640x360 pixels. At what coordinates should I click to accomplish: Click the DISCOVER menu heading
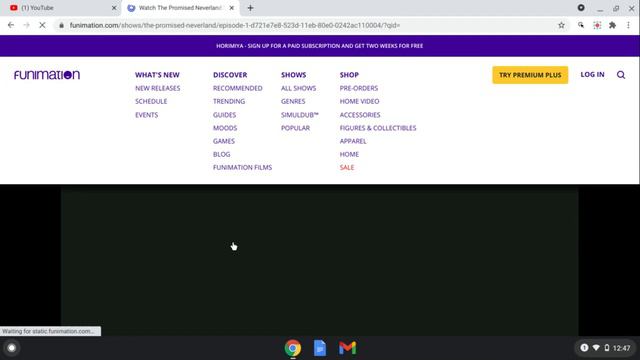click(x=230, y=75)
